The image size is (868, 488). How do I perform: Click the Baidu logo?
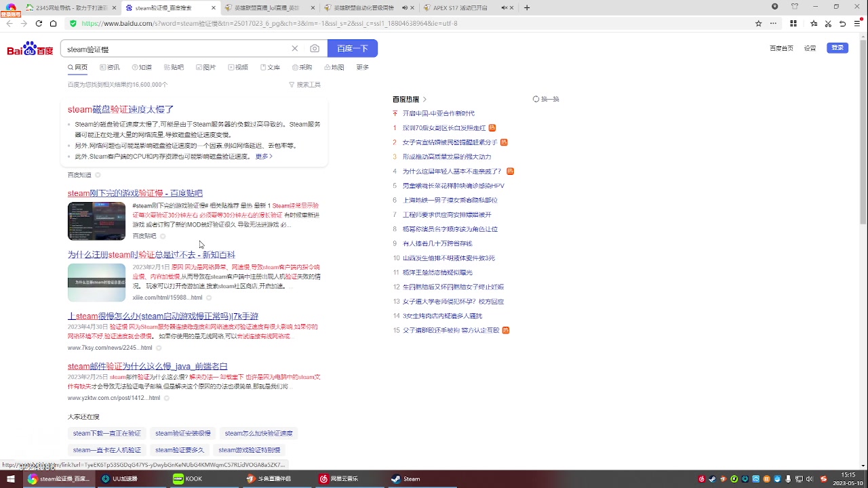30,49
